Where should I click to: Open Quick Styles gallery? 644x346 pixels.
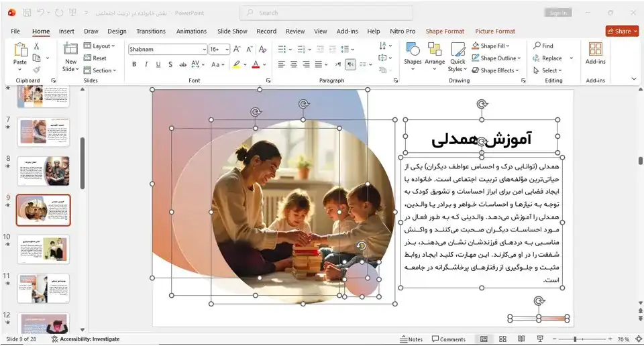(458, 58)
